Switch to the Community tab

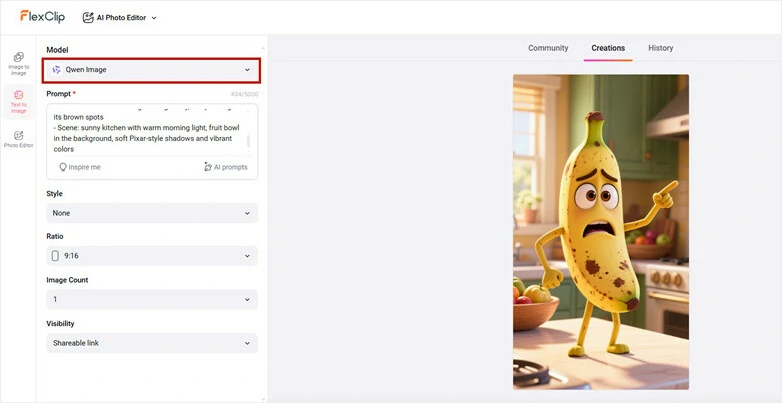coord(548,48)
